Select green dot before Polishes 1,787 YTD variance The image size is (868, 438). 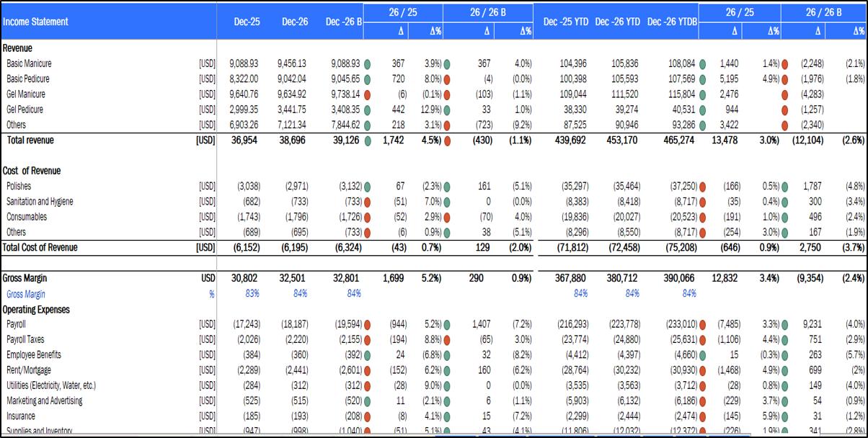pyautogui.click(x=784, y=186)
